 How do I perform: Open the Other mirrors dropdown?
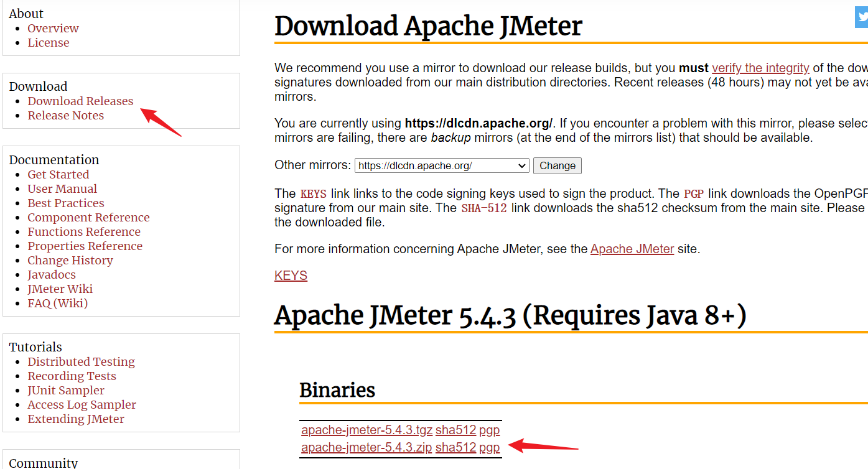click(442, 165)
